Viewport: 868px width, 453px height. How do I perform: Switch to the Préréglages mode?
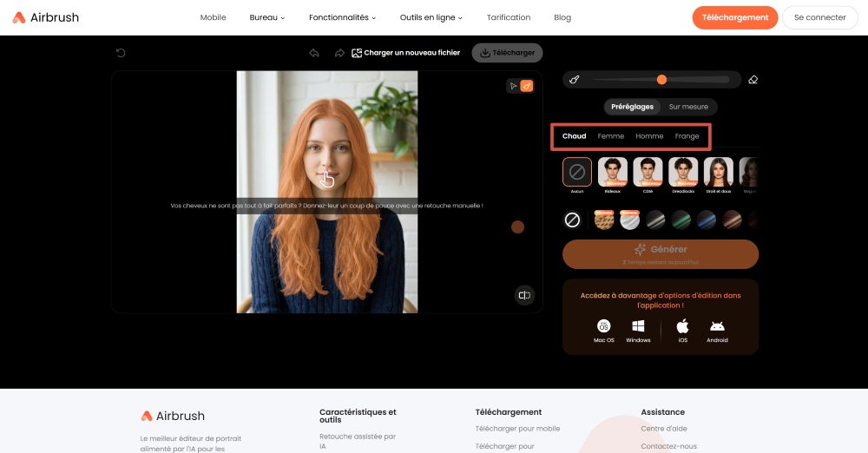tap(632, 107)
